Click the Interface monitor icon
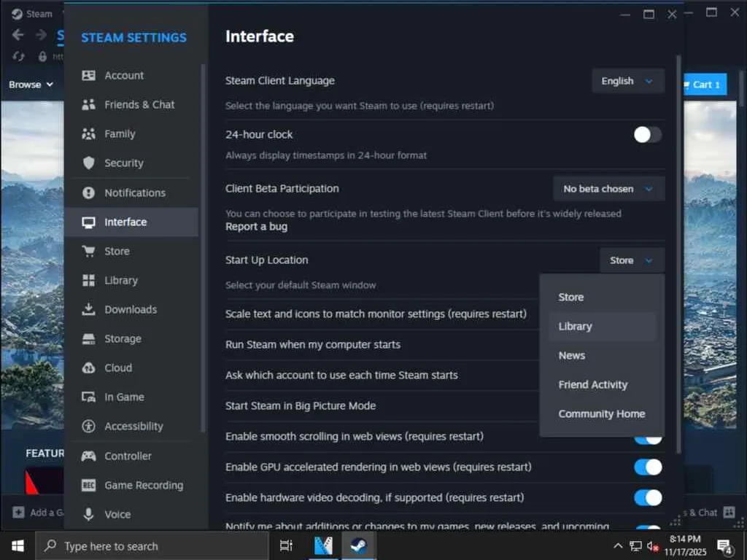Screen dimensions: 747x560 88,222
